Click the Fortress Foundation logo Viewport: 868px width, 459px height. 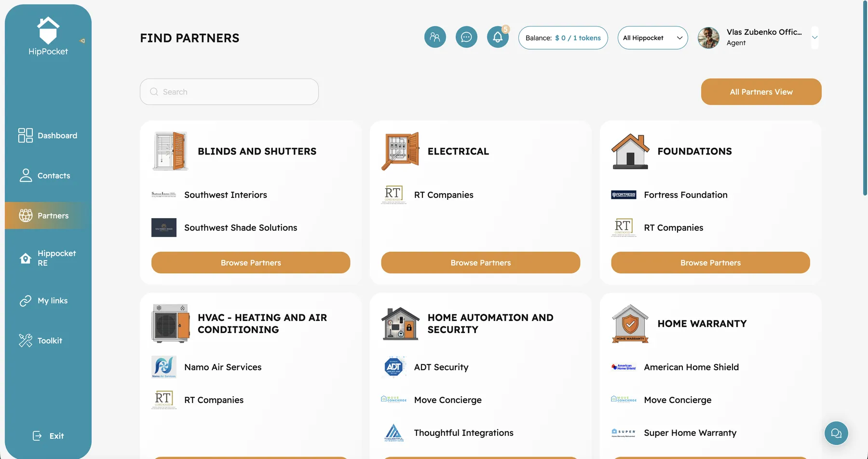point(624,195)
